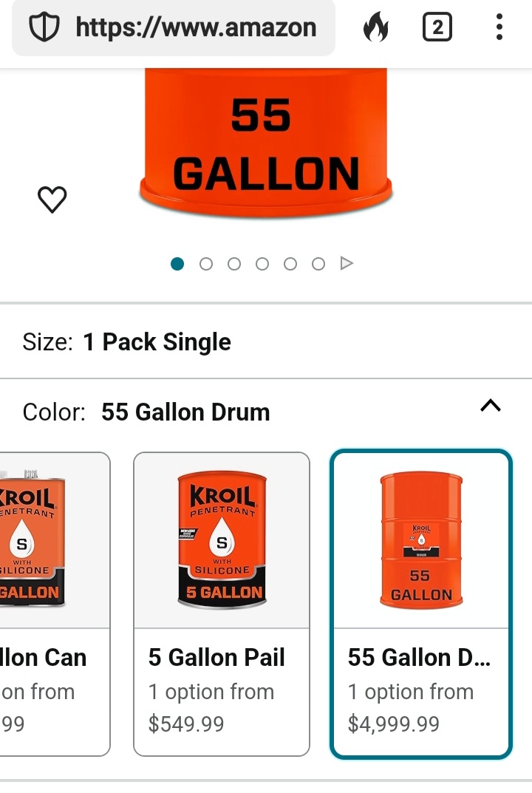Collapse the Color options chevron
Screen dimensions: 532x793
coord(491,405)
